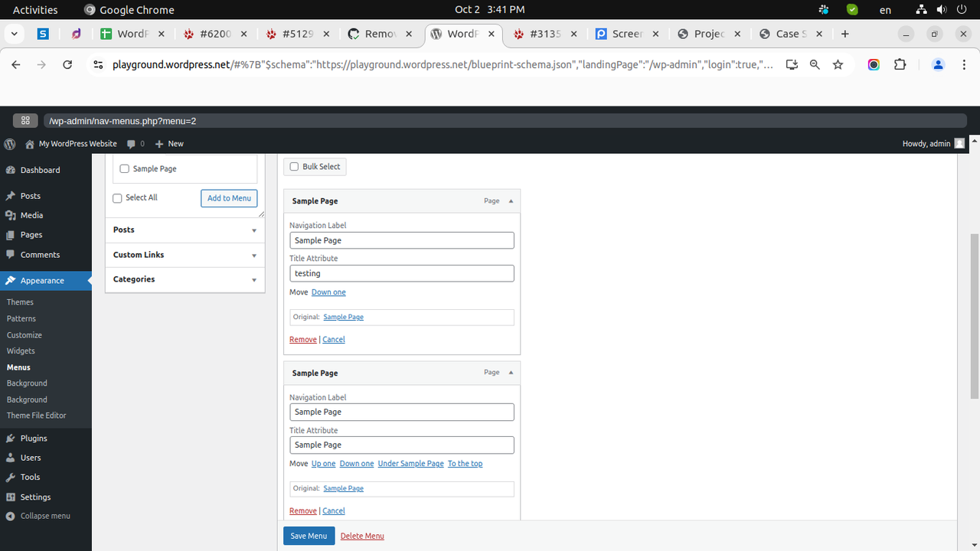Screen dimensions: 980x551
Task: Expand the Categories accordion section
Action: [x=185, y=279]
